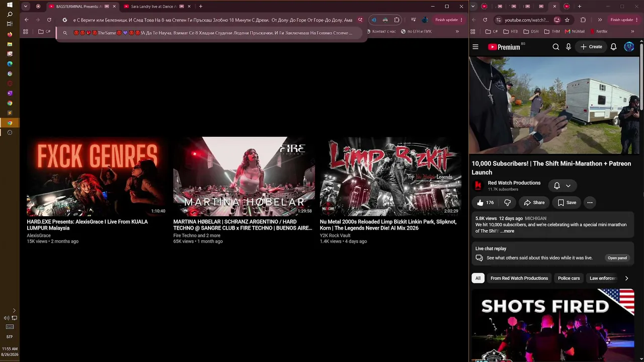Open the tab search dropdown in left window

[27, 7]
